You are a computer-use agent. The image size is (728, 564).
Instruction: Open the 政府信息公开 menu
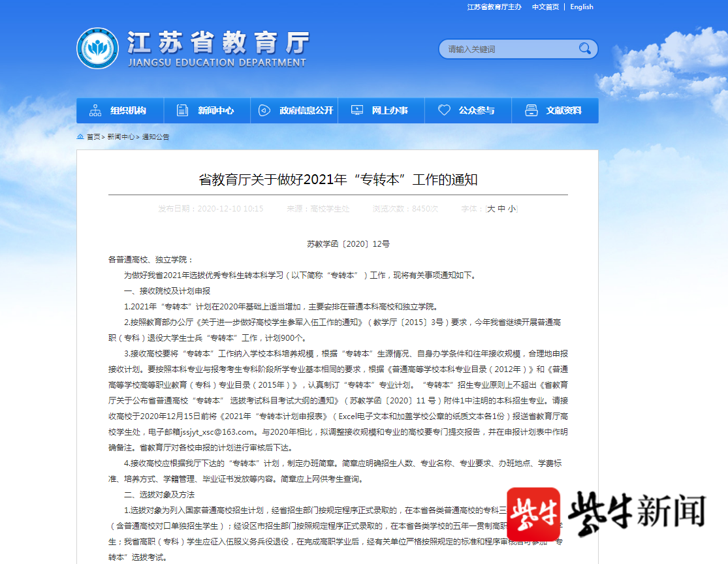pyautogui.click(x=294, y=110)
